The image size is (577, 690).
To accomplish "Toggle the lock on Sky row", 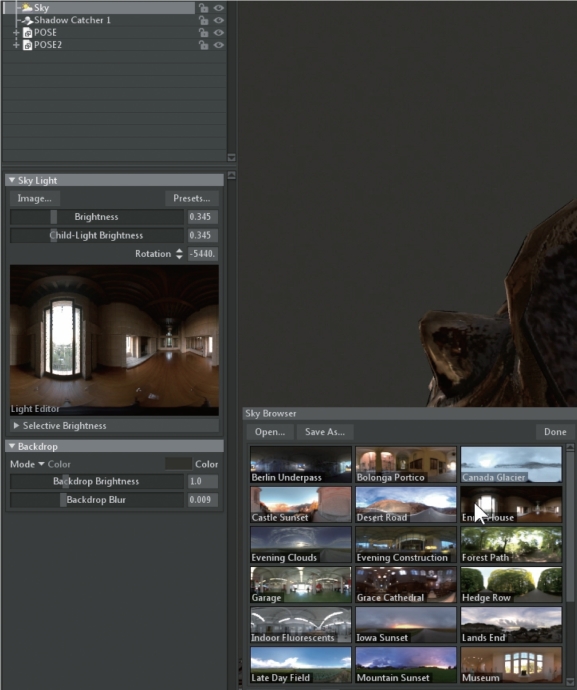I will [203, 8].
